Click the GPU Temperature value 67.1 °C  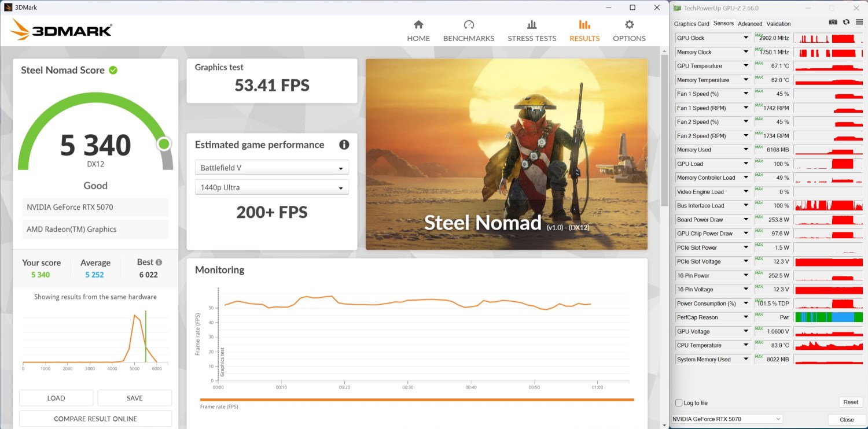pyautogui.click(x=779, y=66)
